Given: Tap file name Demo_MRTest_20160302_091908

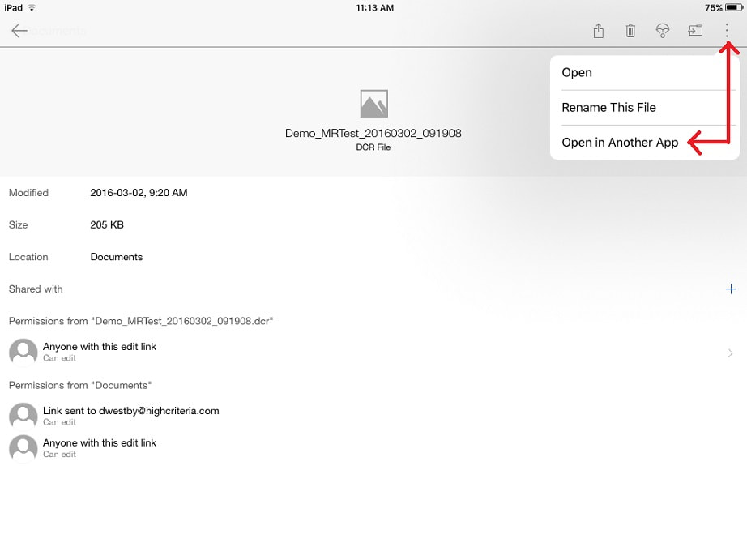Looking at the screenshot, I should coord(373,134).
